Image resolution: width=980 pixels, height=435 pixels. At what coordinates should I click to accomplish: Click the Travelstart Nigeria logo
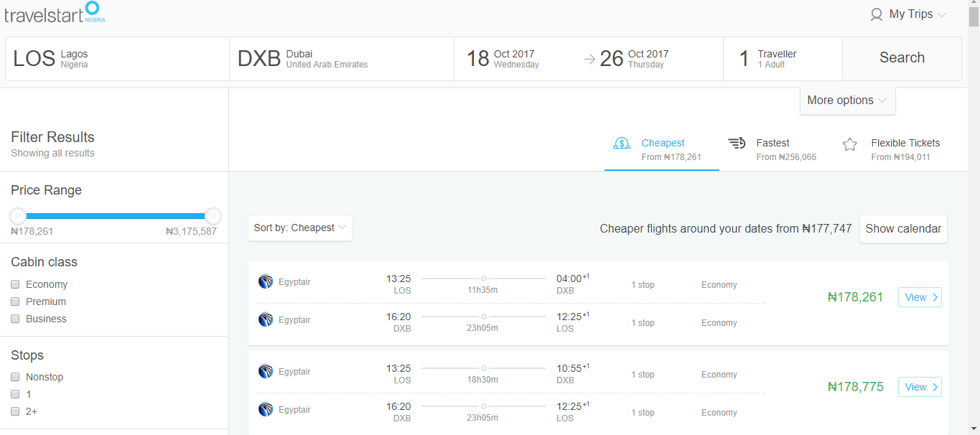(x=55, y=12)
